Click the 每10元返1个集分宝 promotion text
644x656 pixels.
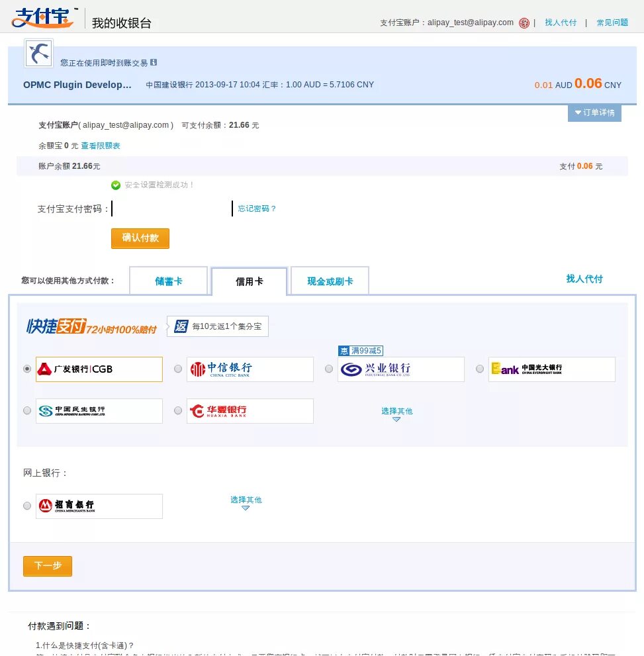(x=226, y=326)
